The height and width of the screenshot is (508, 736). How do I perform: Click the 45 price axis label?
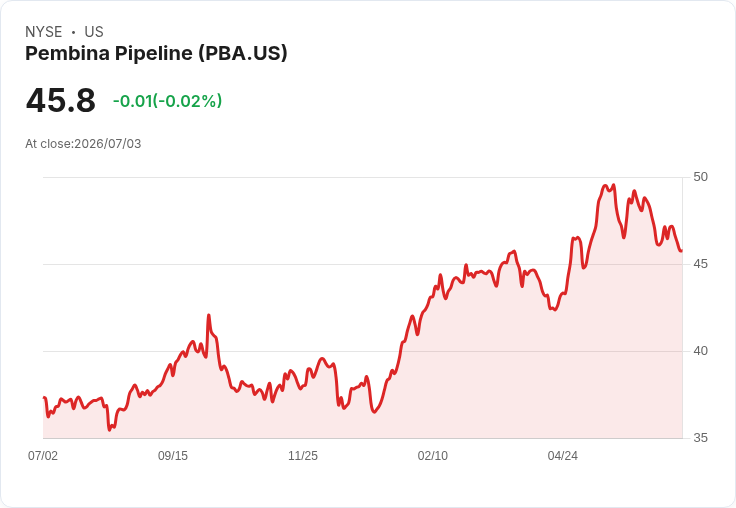pos(700,264)
